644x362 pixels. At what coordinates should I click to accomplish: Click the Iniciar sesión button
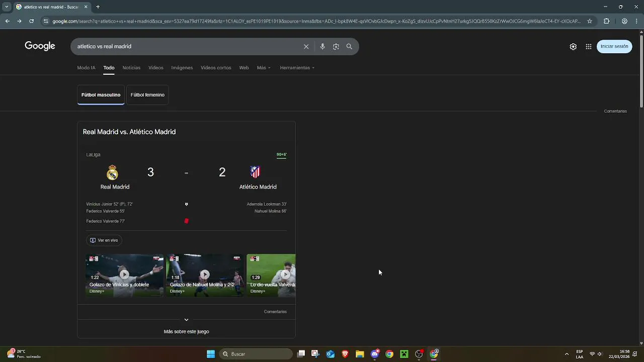[614, 46]
